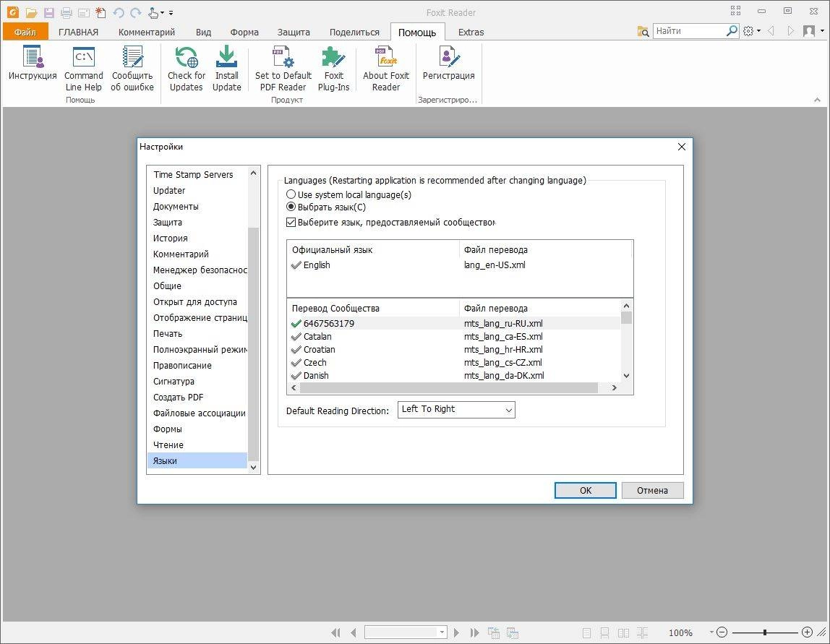Select Czech community translation row
This screenshot has width=830, height=644.
click(455, 363)
